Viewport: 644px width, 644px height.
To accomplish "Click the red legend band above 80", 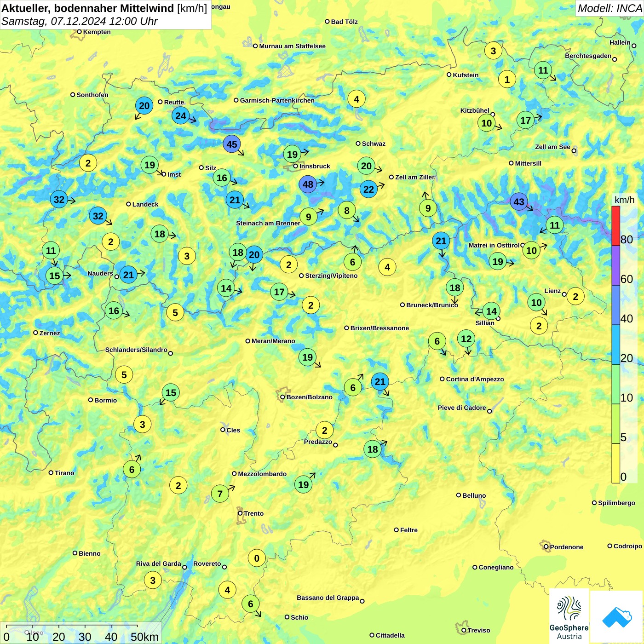I will (615, 226).
